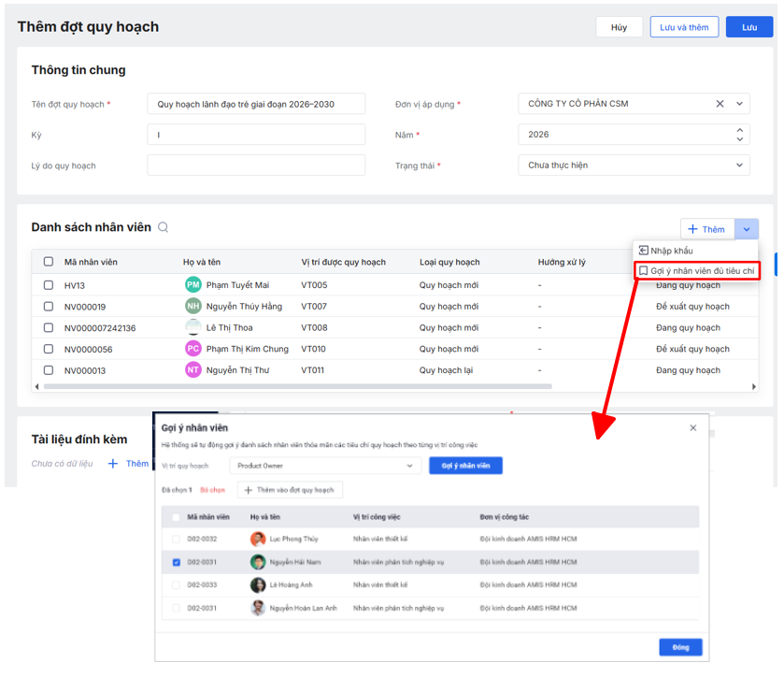
Task: Click the Lý do quy hoạch field
Action: (256, 166)
